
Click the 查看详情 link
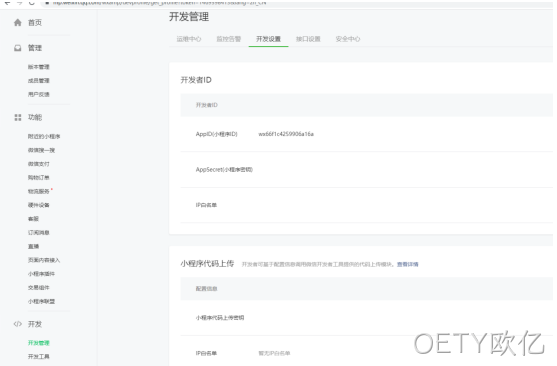[407, 264]
